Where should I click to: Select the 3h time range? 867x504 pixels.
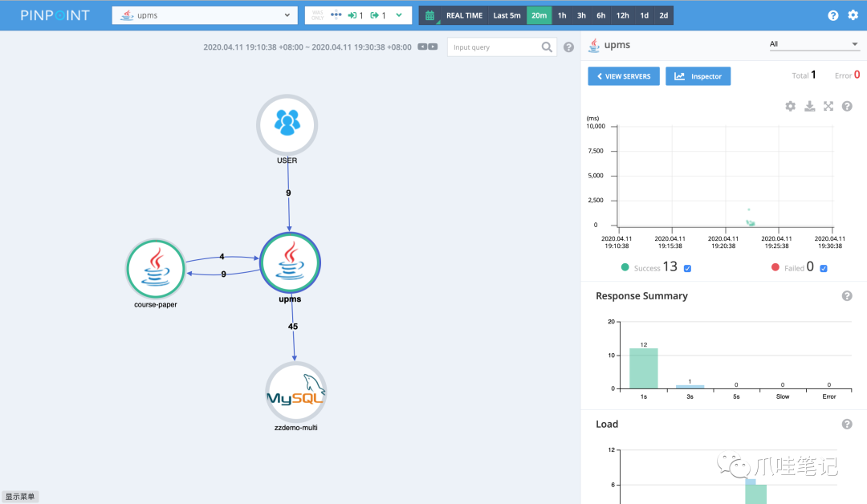pyautogui.click(x=581, y=15)
